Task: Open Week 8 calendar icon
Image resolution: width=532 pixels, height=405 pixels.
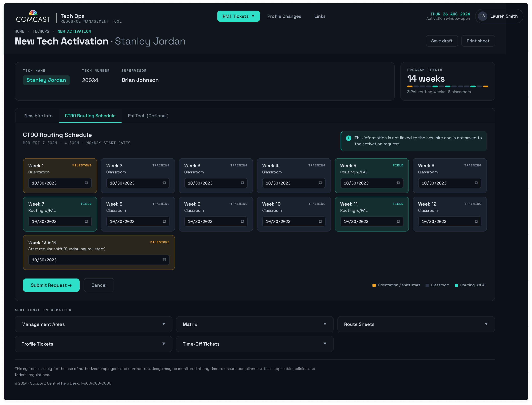Action: coord(164,221)
